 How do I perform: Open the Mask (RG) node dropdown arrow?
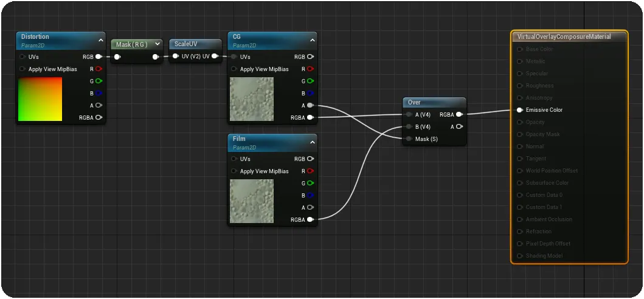pyautogui.click(x=157, y=44)
